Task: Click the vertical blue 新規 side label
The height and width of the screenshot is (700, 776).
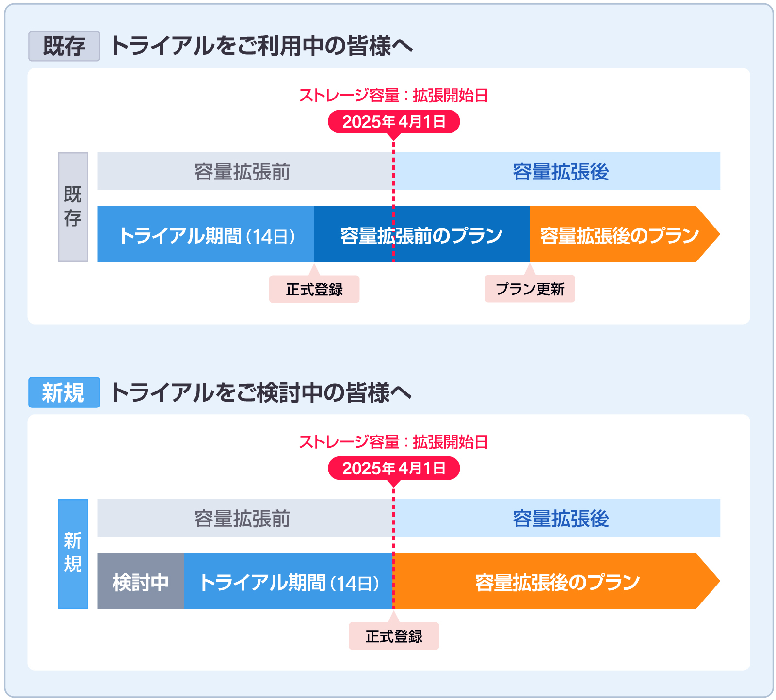Action: coord(73,554)
